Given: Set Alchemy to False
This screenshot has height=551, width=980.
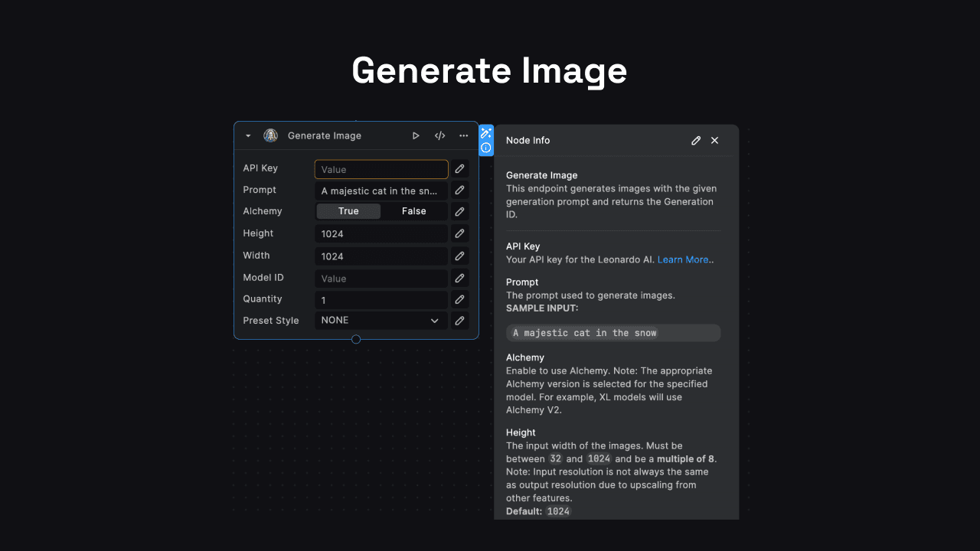Looking at the screenshot, I should tap(413, 211).
